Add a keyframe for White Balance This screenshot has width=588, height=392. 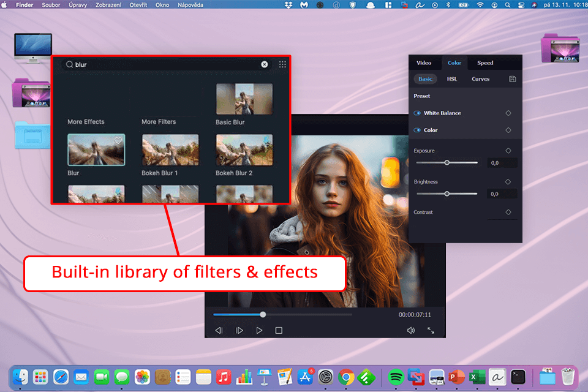click(x=508, y=113)
